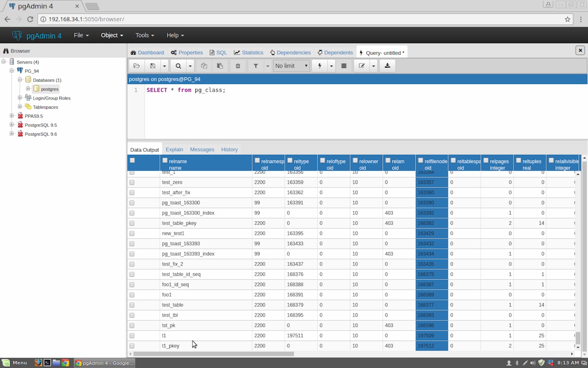Screen dimensions: 588x368
Task: Click the horizontal scrollbar of the data grid
Action: coord(214,354)
